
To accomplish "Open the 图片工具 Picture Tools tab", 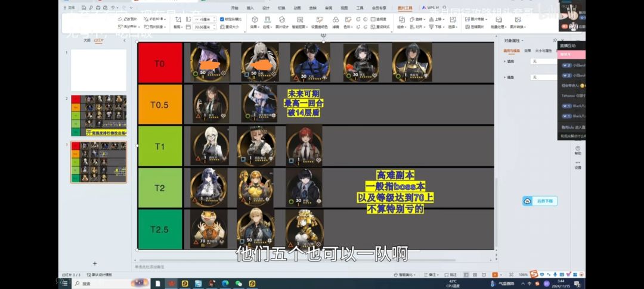I will (x=405, y=8).
